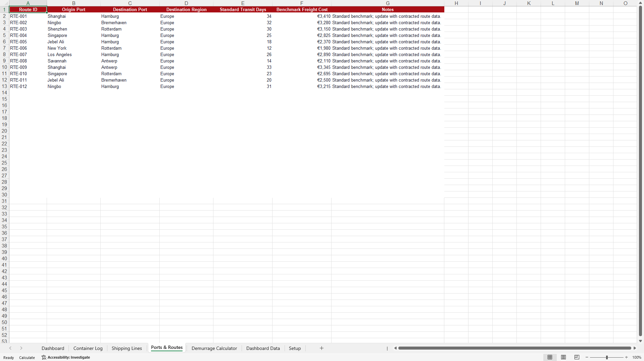The image size is (644, 361).
Task: Select the Shenzhen origin cell
Action: pos(73,29)
